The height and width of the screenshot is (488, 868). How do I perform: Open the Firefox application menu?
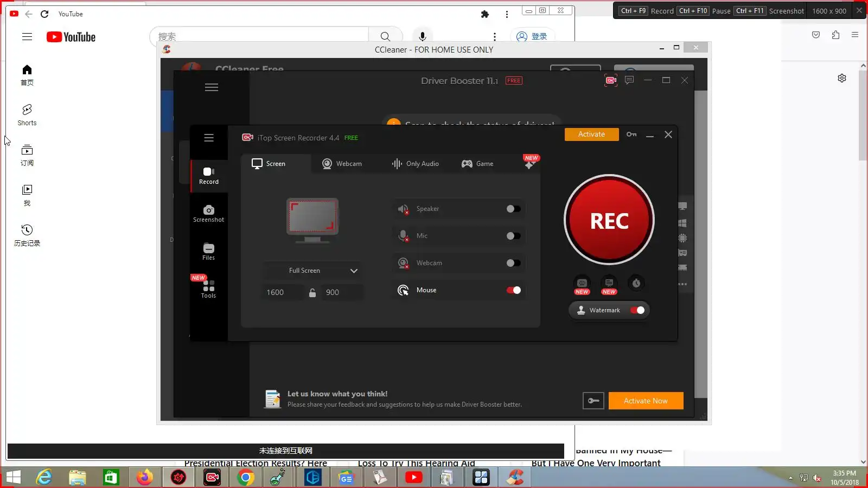pos(855,35)
